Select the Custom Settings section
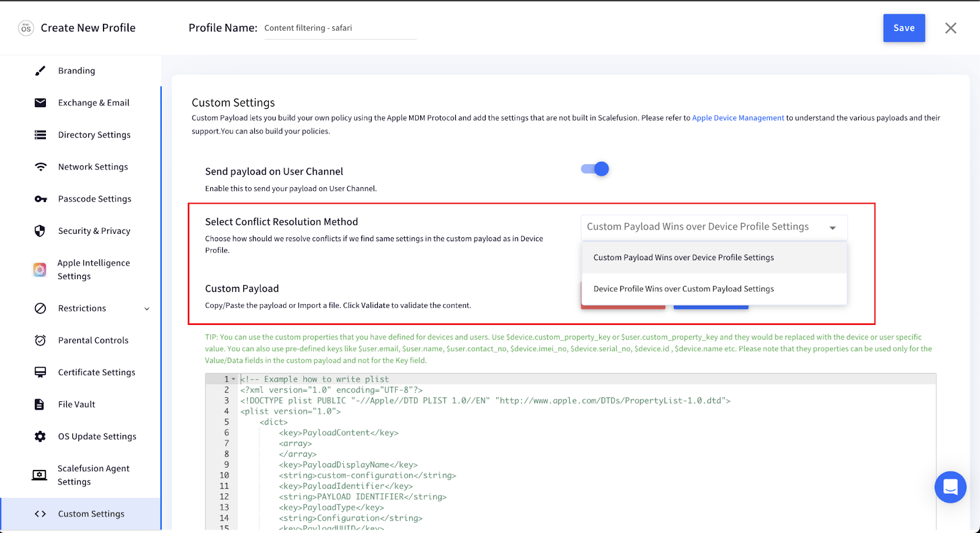This screenshot has height=533, width=980. (x=81, y=514)
